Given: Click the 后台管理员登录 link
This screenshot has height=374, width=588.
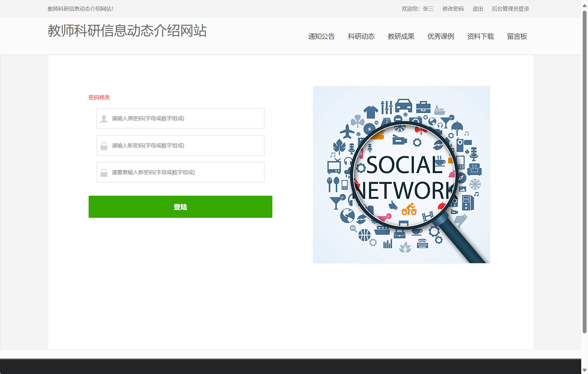Looking at the screenshot, I should pyautogui.click(x=510, y=9).
